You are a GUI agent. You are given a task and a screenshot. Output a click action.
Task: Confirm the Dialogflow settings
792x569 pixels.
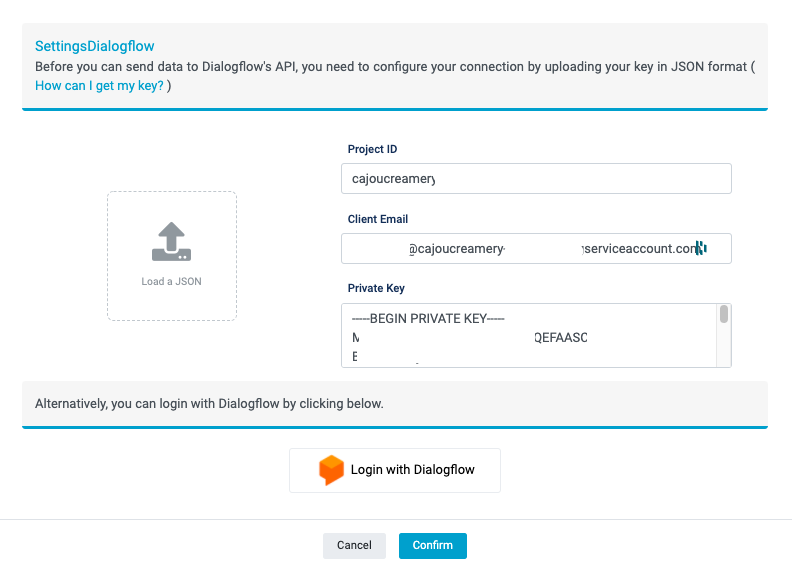[432, 545]
